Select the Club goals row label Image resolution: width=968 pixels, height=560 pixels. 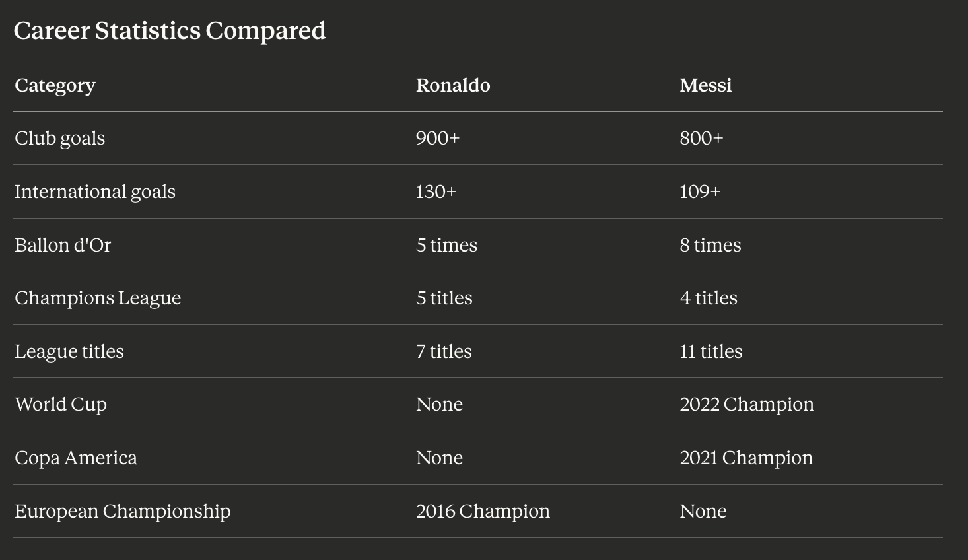(59, 138)
